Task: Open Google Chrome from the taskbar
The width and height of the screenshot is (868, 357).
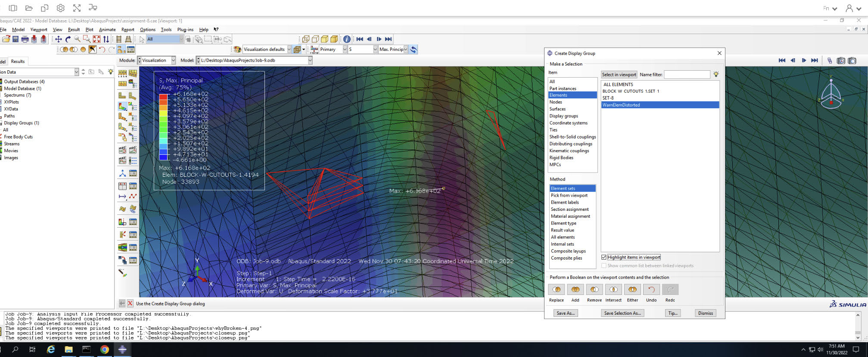Action: [104, 350]
